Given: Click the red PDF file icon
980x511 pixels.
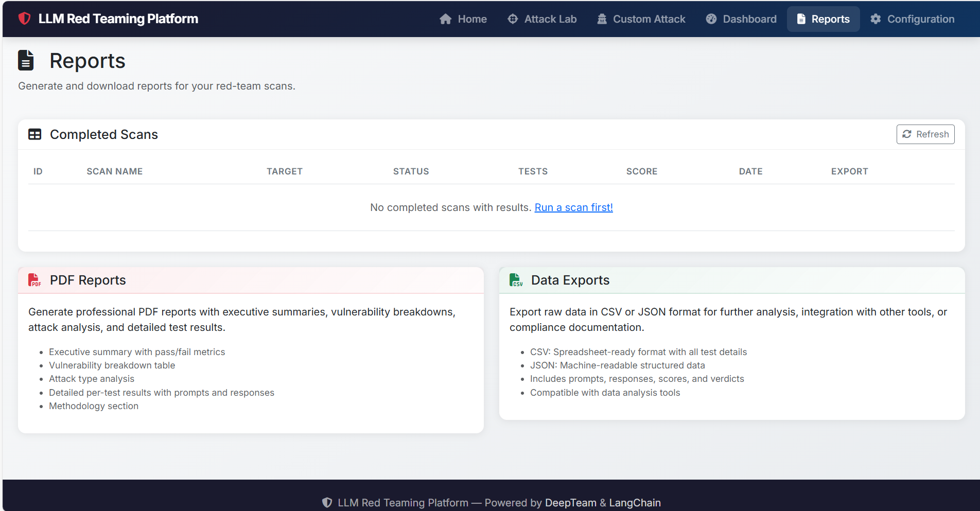Looking at the screenshot, I should (x=34, y=280).
